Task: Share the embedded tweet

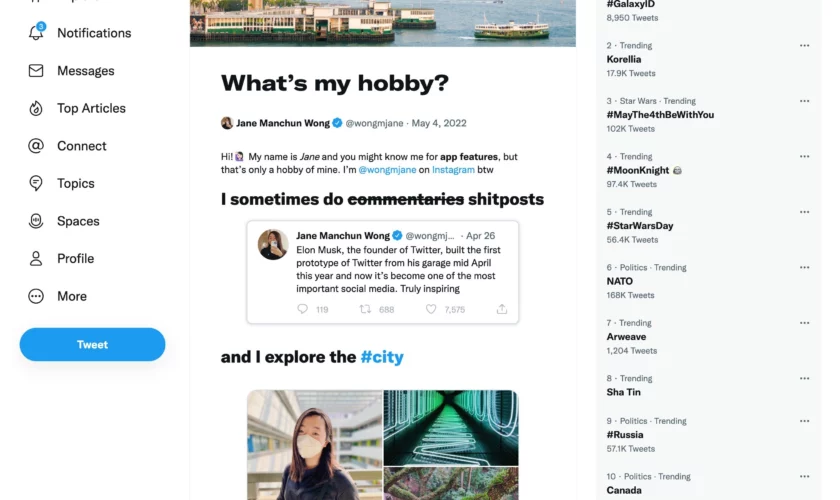Action: (502, 310)
